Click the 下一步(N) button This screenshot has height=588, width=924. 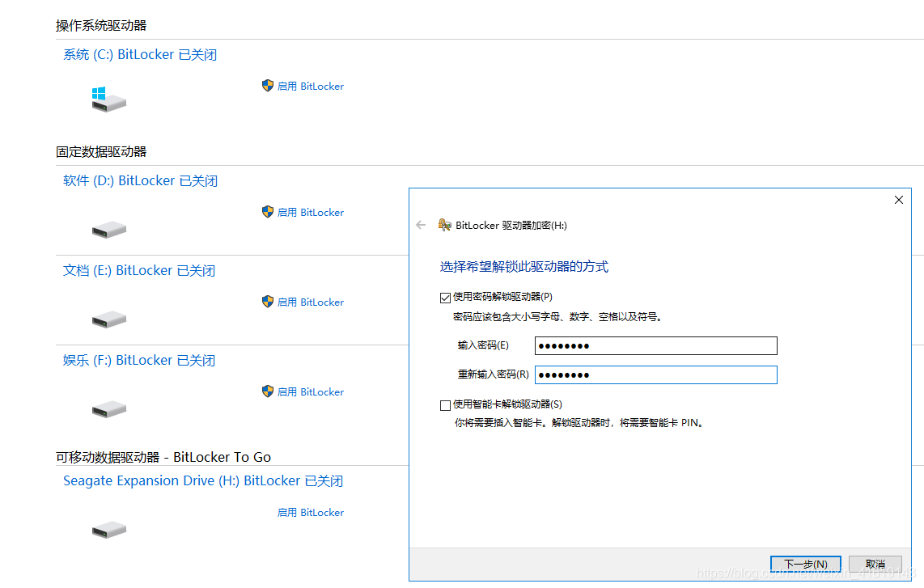[806, 564]
